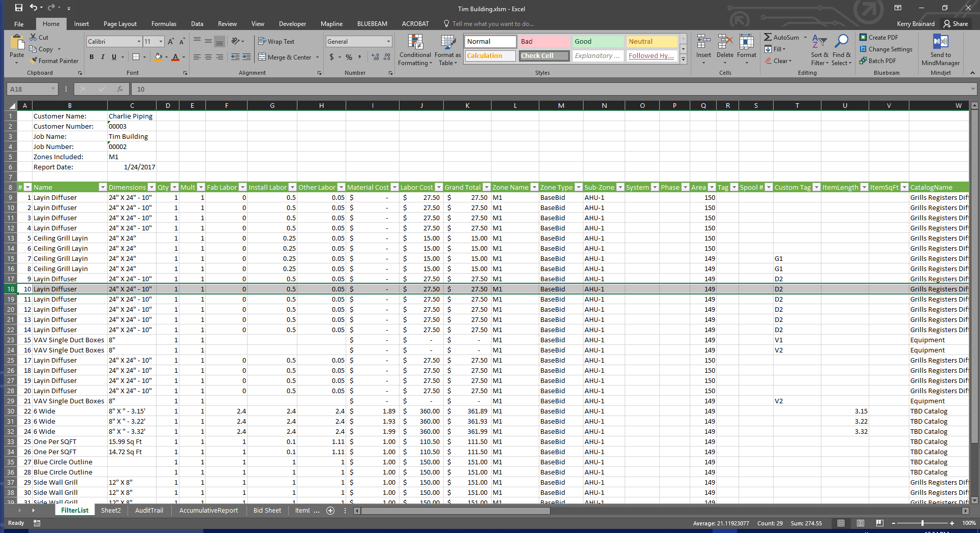Click the Merge & Center icon
The width and height of the screenshot is (980, 533).
(262, 57)
